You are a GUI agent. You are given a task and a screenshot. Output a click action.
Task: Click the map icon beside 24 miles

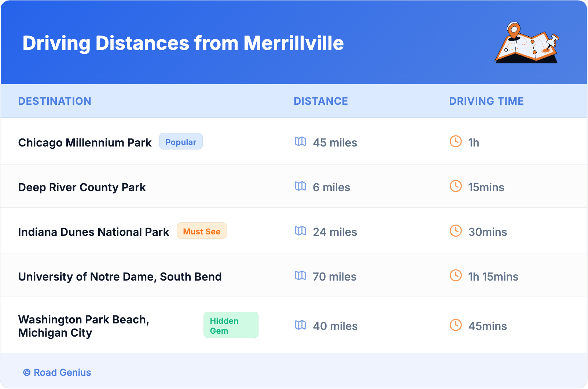point(300,231)
